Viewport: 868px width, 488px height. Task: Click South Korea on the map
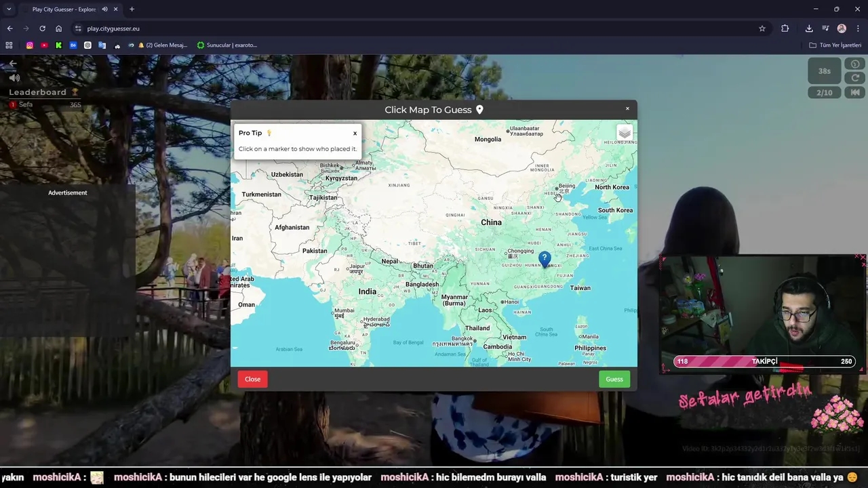tap(615, 210)
